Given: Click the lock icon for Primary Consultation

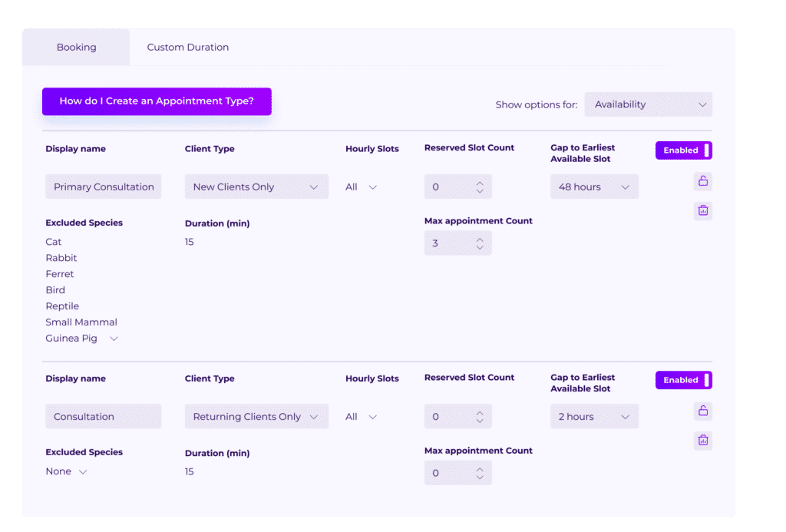Looking at the screenshot, I should point(702,181).
